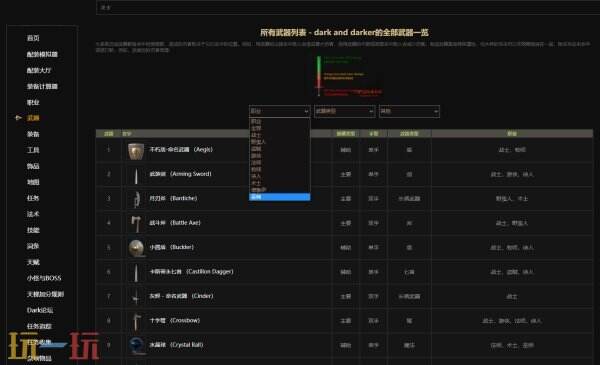
Task: Click the class cell in the Bardiche row
Action: point(512,199)
